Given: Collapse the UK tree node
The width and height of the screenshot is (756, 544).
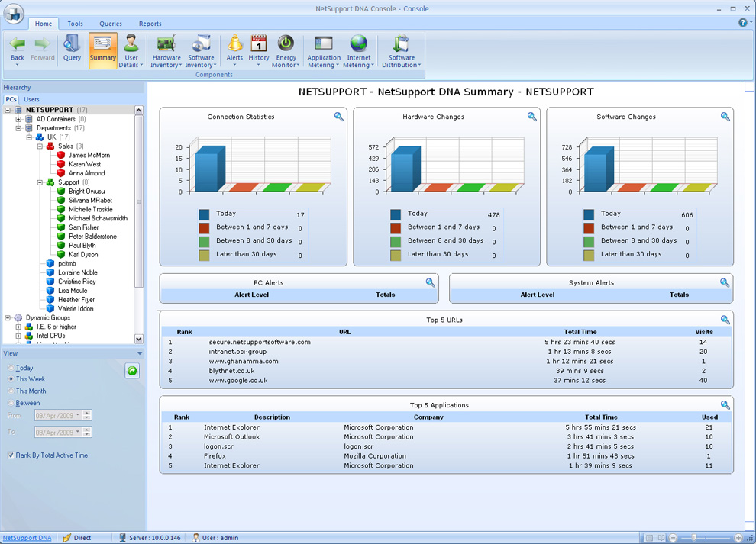Looking at the screenshot, I should (x=29, y=137).
